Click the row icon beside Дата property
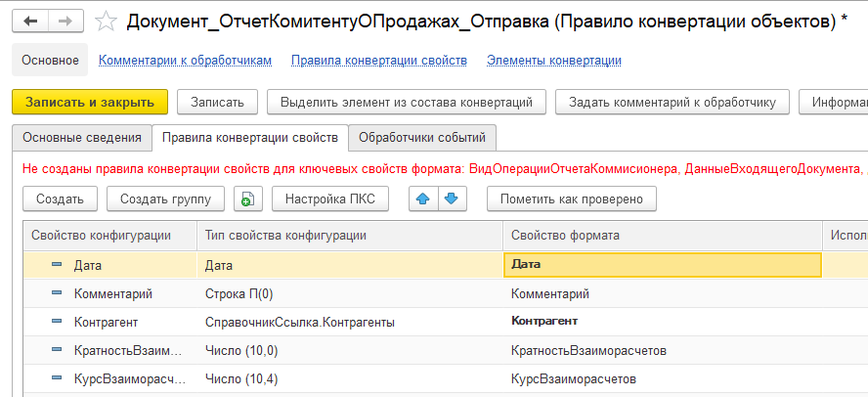 click(57, 265)
